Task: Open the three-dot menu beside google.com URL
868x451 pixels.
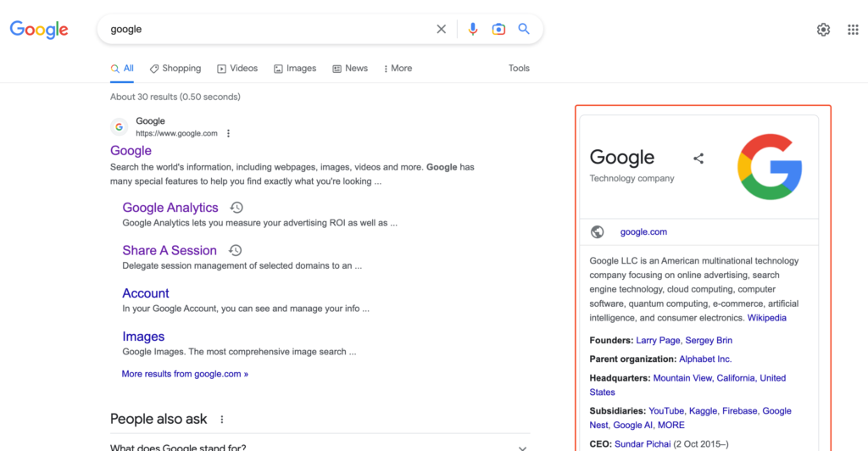Action: pos(228,133)
